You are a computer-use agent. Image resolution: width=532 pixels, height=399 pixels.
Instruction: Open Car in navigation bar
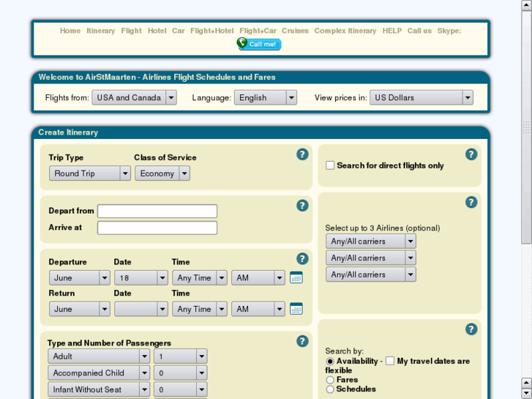point(178,31)
